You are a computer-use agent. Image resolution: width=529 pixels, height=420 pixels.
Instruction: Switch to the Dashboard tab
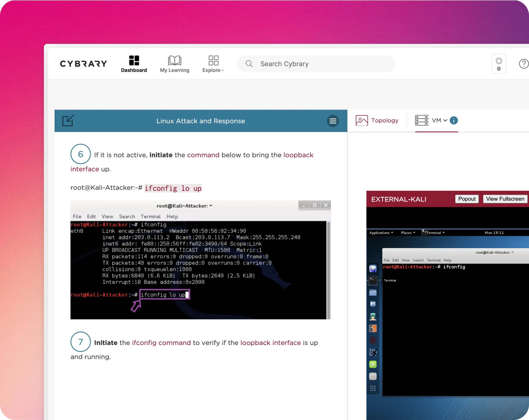pyautogui.click(x=134, y=64)
